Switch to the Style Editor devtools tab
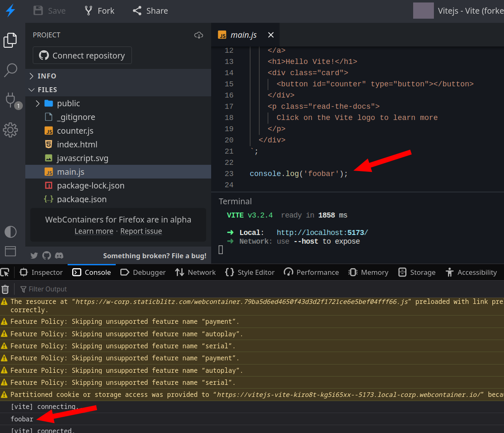 click(x=250, y=272)
